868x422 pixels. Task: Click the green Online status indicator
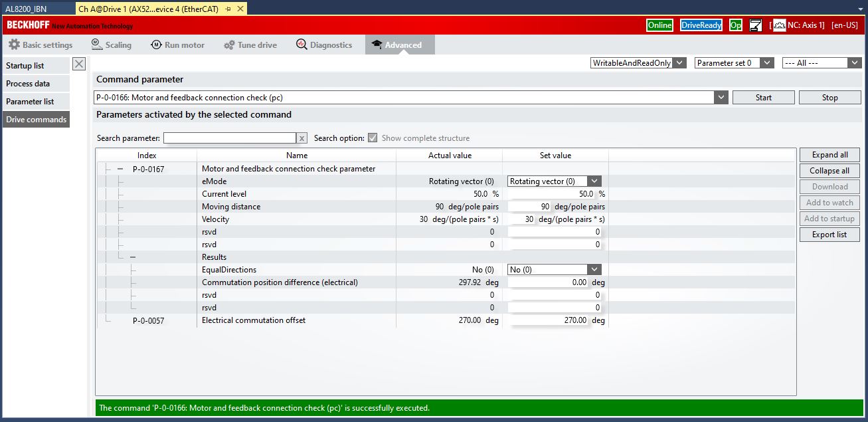pos(659,25)
